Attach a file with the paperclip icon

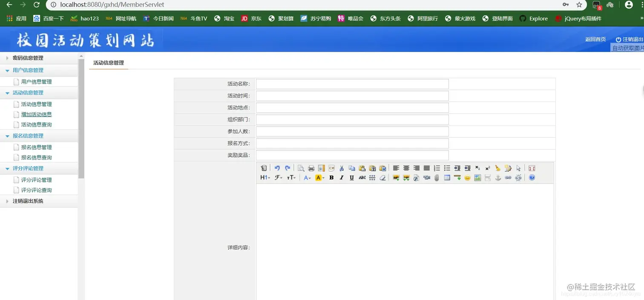(x=437, y=178)
